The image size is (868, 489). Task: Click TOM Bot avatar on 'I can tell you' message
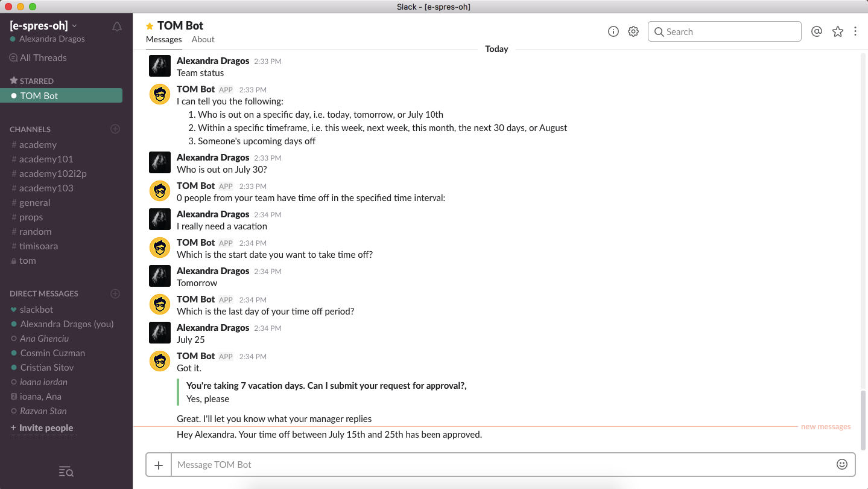point(160,94)
